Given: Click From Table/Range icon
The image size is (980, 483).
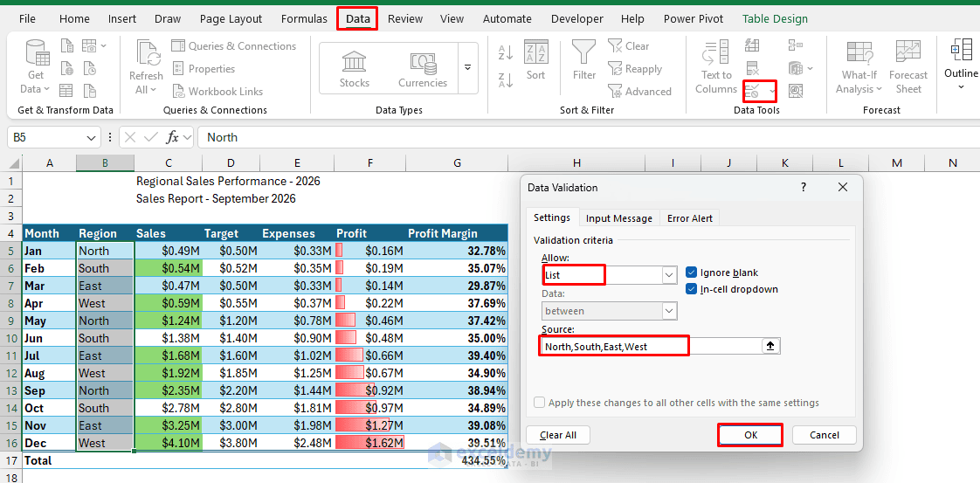Looking at the screenshot, I should 67,91.
